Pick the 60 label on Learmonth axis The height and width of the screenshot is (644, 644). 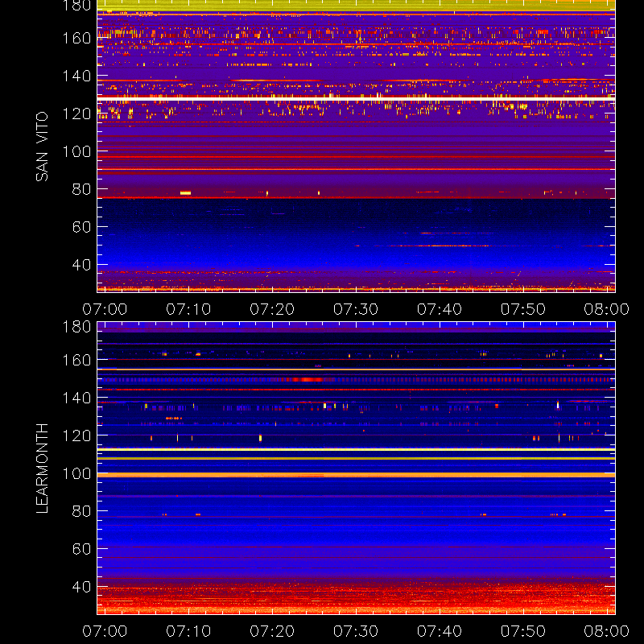pos(81,549)
